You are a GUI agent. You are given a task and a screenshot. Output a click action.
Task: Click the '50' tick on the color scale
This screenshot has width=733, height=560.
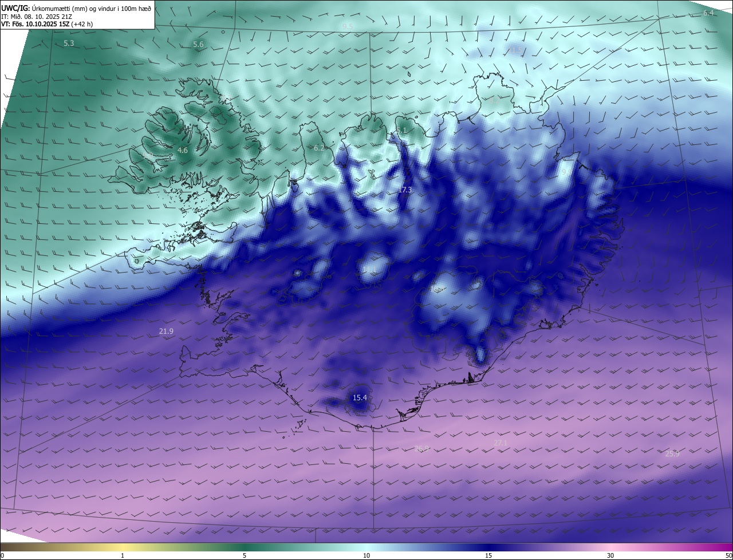[x=728, y=555]
